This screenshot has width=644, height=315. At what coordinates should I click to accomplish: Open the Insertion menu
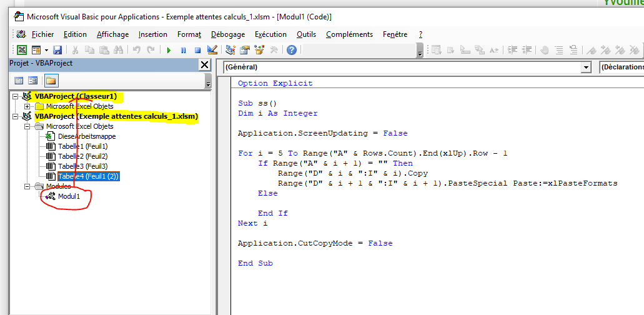(153, 34)
